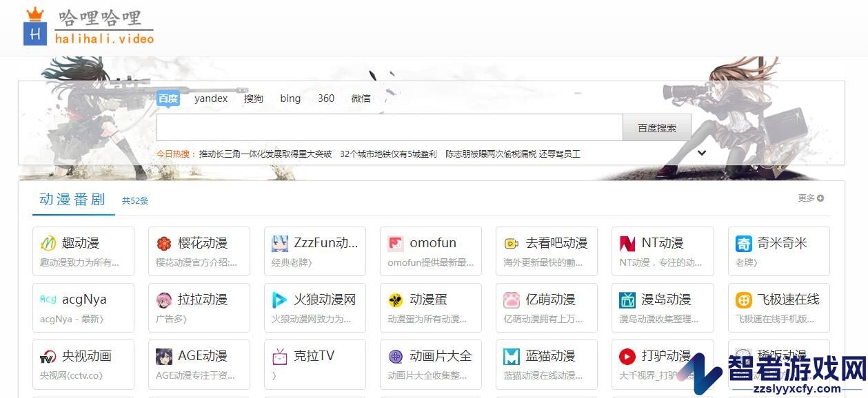
Task: Open the 樱花动漫 title link
Action: point(203,243)
